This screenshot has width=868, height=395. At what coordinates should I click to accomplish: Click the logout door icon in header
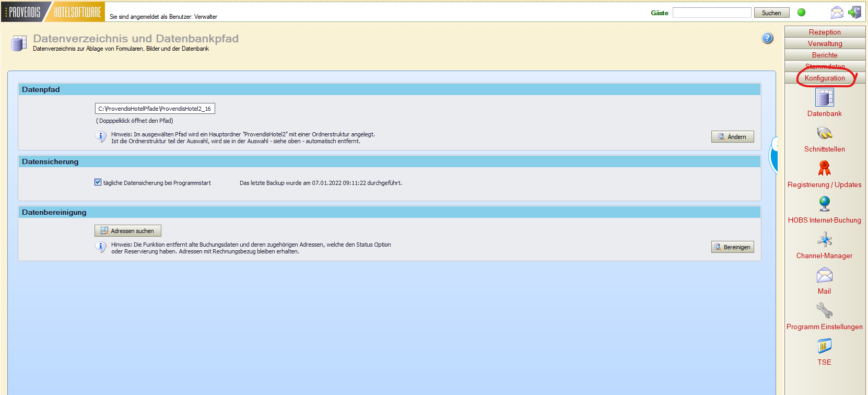click(854, 13)
